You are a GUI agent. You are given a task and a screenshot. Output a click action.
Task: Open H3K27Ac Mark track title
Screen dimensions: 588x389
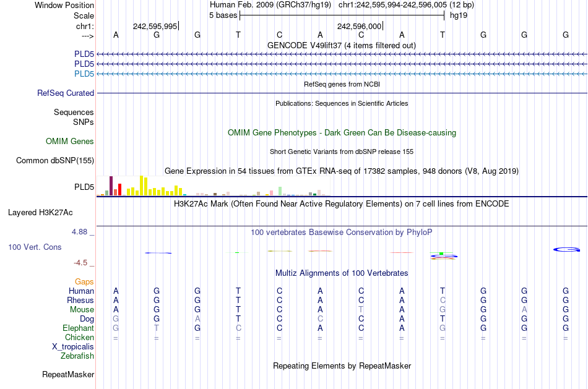[341, 204]
